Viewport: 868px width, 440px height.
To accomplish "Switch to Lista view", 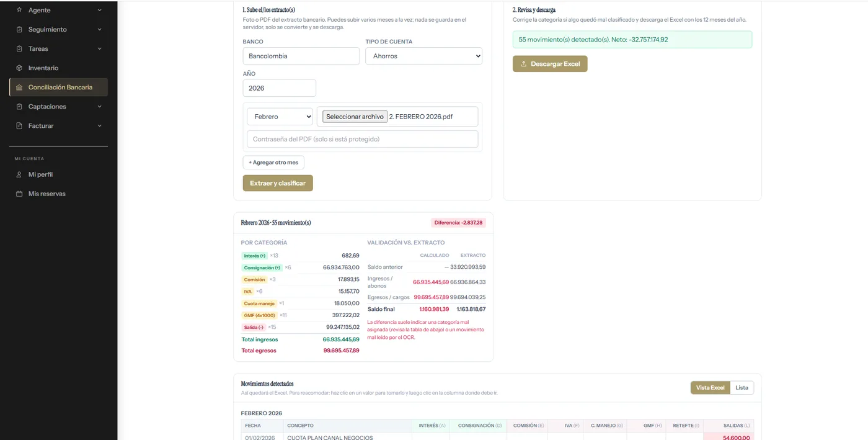I will [742, 388].
